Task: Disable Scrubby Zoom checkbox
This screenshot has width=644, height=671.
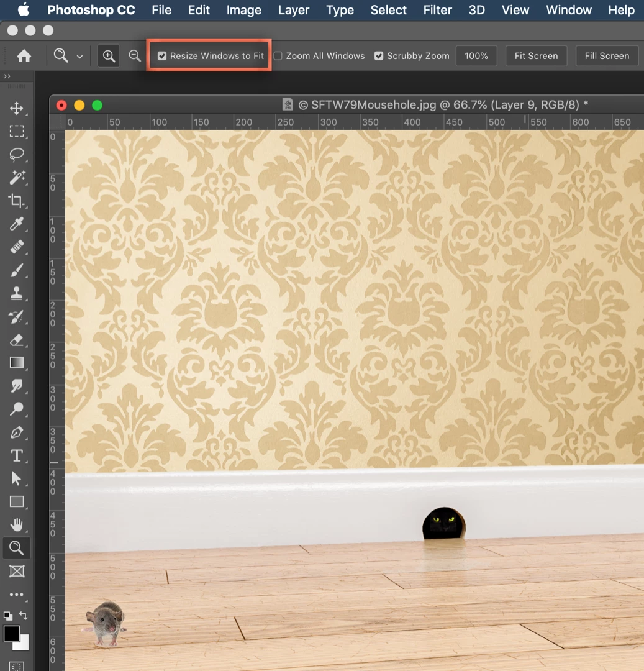Action: tap(379, 56)
